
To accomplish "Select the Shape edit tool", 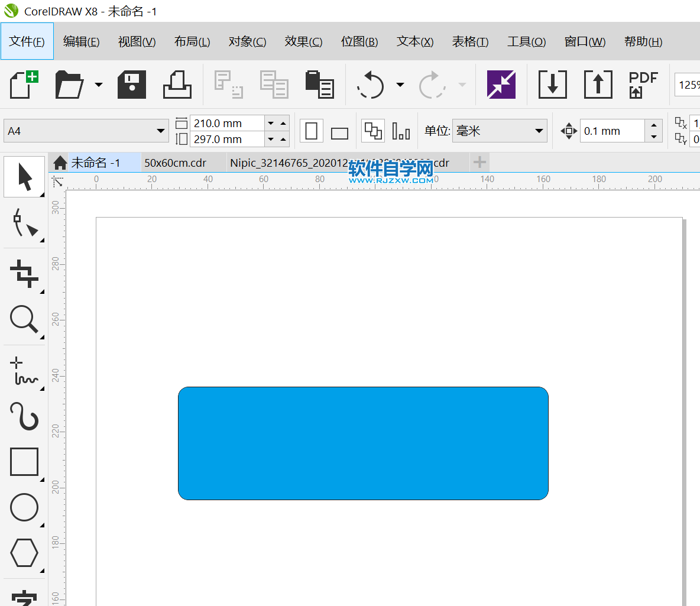I will 24,223.
